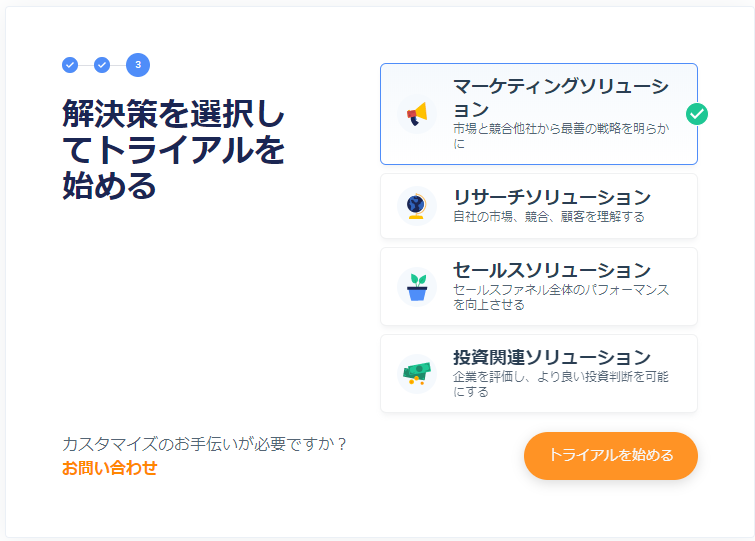Select 投資関連ソリューション option
755x541 pixels.
click(x=551, y=357)
